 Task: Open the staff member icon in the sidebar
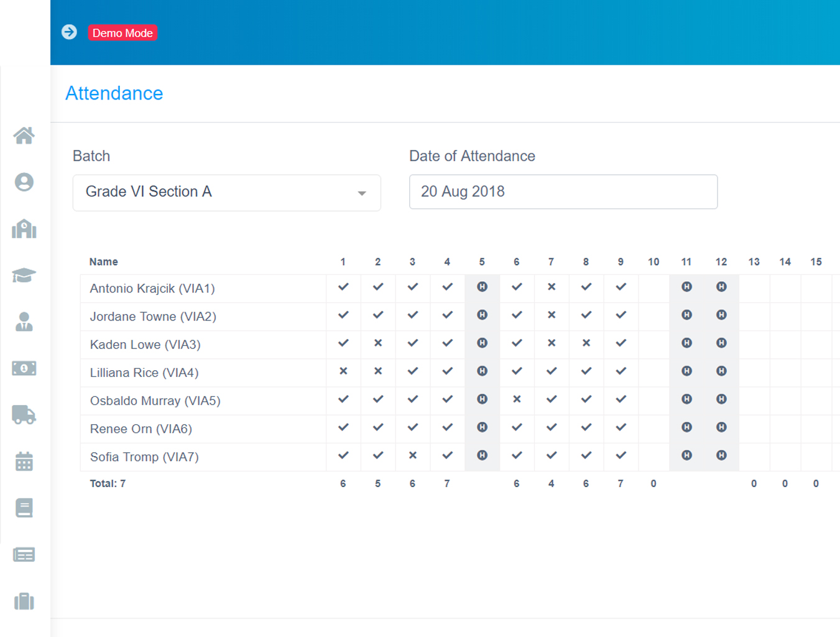(24, 322)
